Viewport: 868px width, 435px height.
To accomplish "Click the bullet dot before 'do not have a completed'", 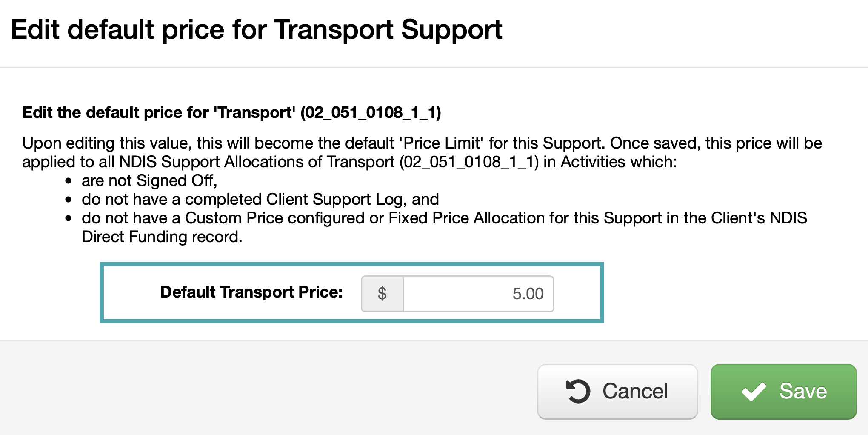I will pos(69,200).
